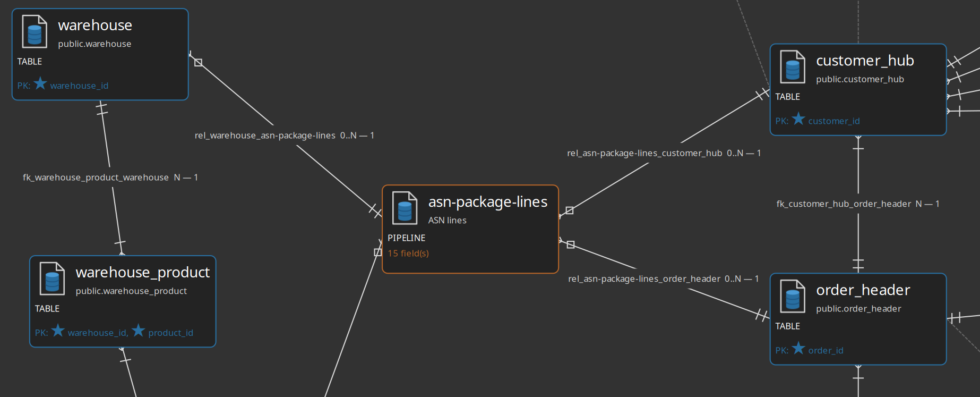Select the asn-package-lines node title
The height and width of the screenshot is (397, 980).
pos(488,202)
